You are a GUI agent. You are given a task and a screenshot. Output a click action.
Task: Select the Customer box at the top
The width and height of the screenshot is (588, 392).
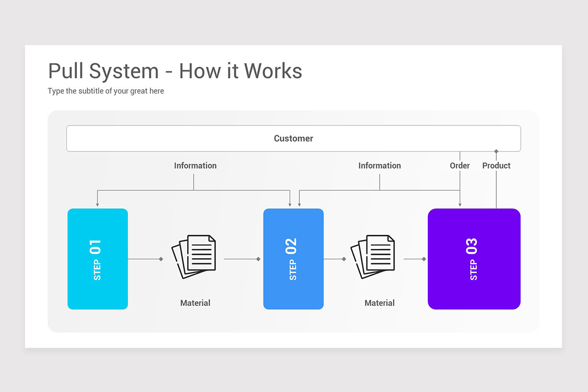coord(294,138)
